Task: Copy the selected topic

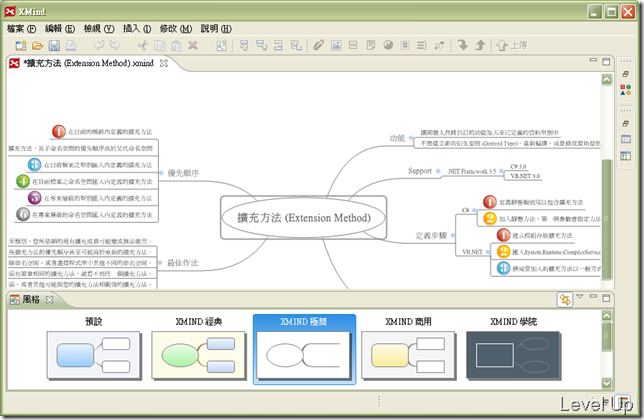Action: pyautogui.click(x=159, y=45)
